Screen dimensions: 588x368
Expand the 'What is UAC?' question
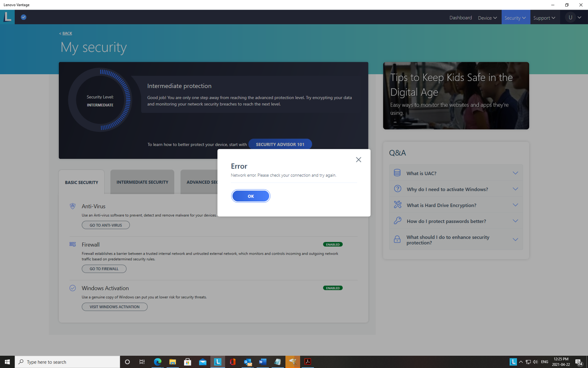(456, 173)
